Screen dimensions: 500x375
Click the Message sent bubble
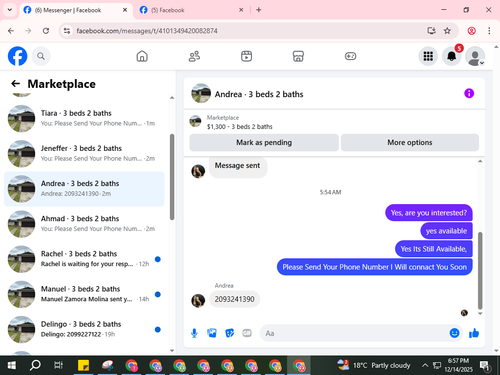pos(237,166)
